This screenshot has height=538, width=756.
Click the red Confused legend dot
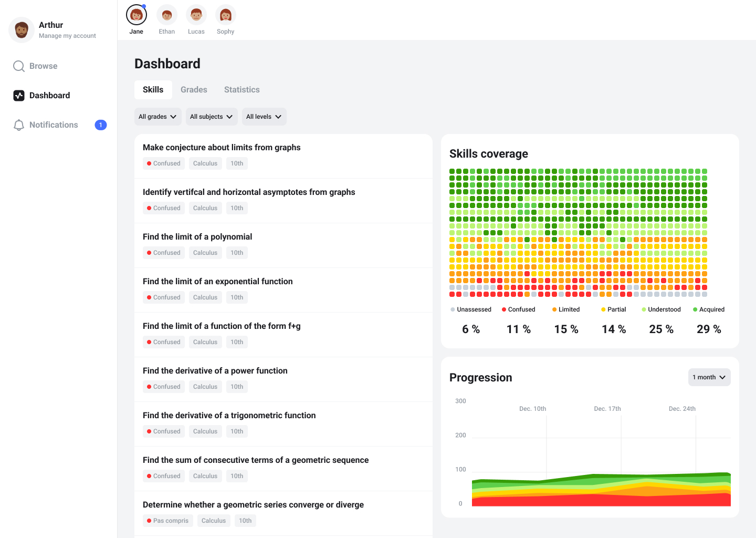pos(504,309)
